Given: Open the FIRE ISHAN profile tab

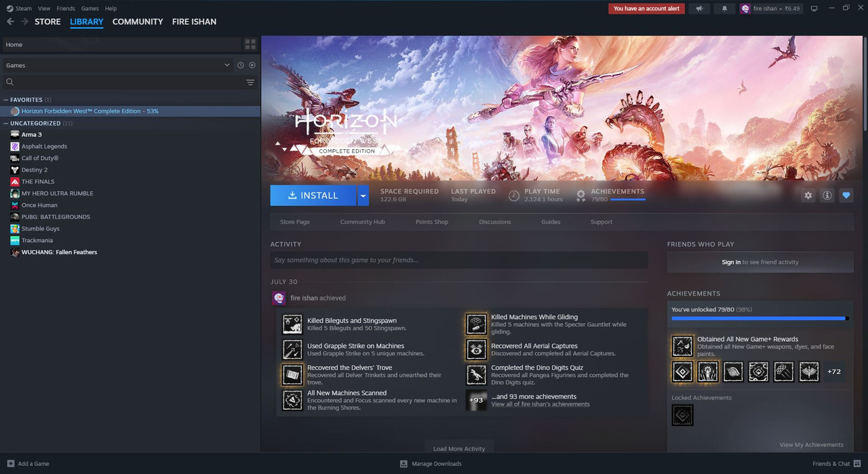Looking at the screenshot, I should coord(194,22).
